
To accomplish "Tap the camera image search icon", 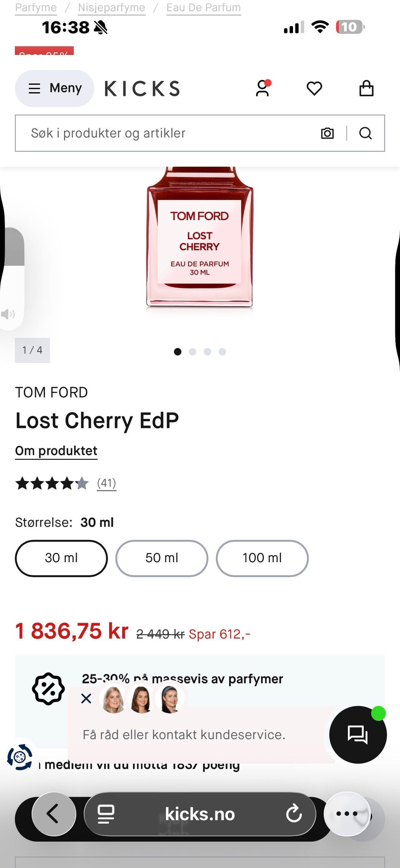I will coord(327,133).
